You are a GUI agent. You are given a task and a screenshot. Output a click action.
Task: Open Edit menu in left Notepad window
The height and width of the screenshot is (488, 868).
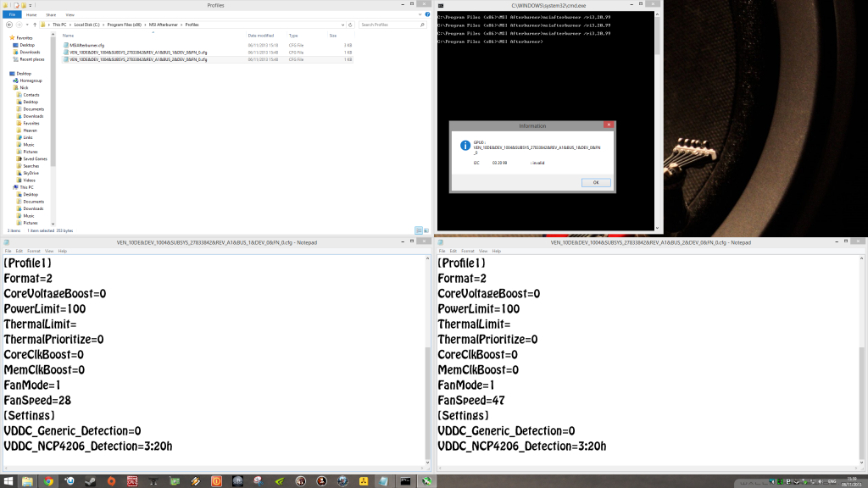pyautogui.click(x=19, y=251)
